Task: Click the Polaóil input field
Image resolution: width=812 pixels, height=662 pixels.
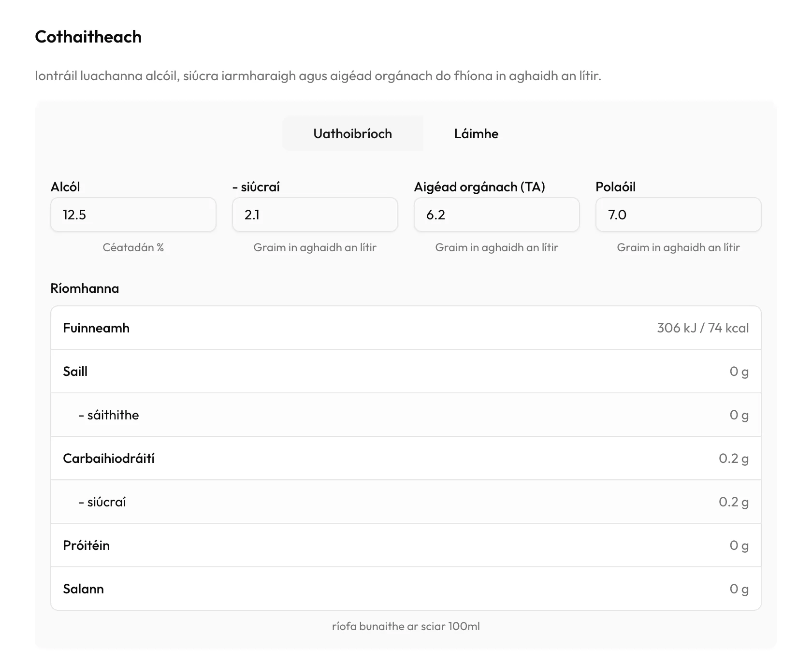Action: point(679,215)
